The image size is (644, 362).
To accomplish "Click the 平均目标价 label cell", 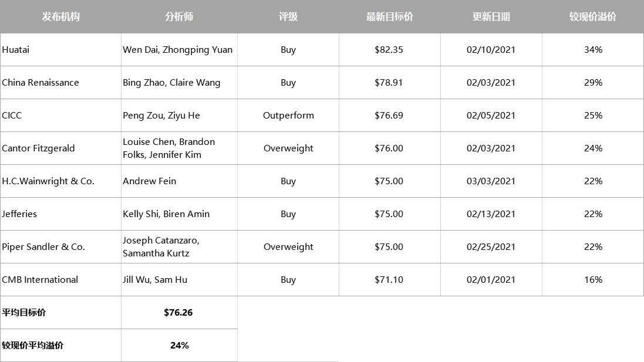I will tap(61, 312).
